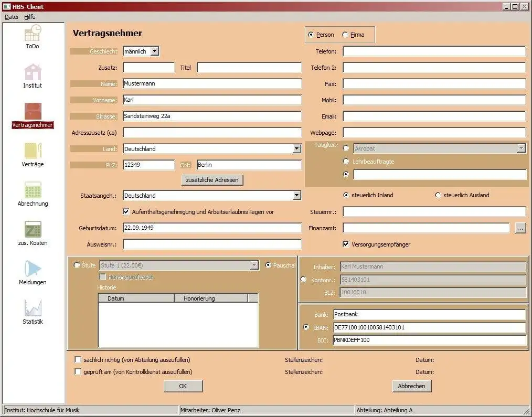Select the Stufe radio button
The width and height of the screenshot is (532, 417).
point(77,265)
